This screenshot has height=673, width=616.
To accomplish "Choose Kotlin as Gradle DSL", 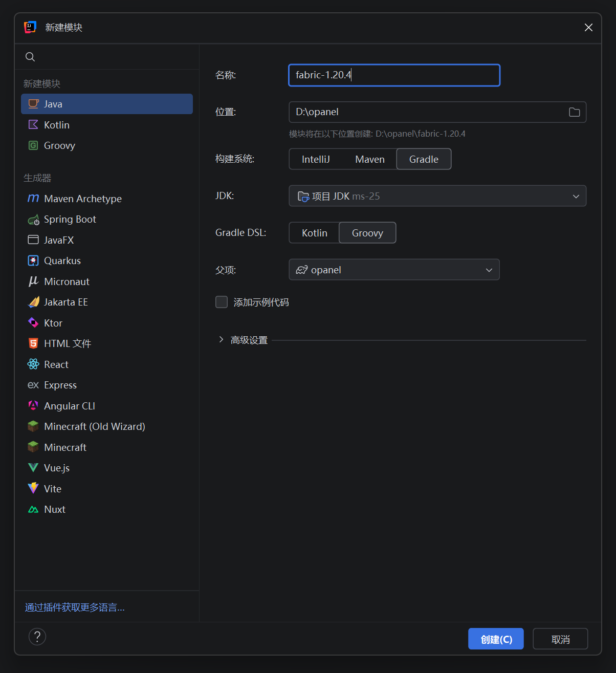I will point(314,233).
